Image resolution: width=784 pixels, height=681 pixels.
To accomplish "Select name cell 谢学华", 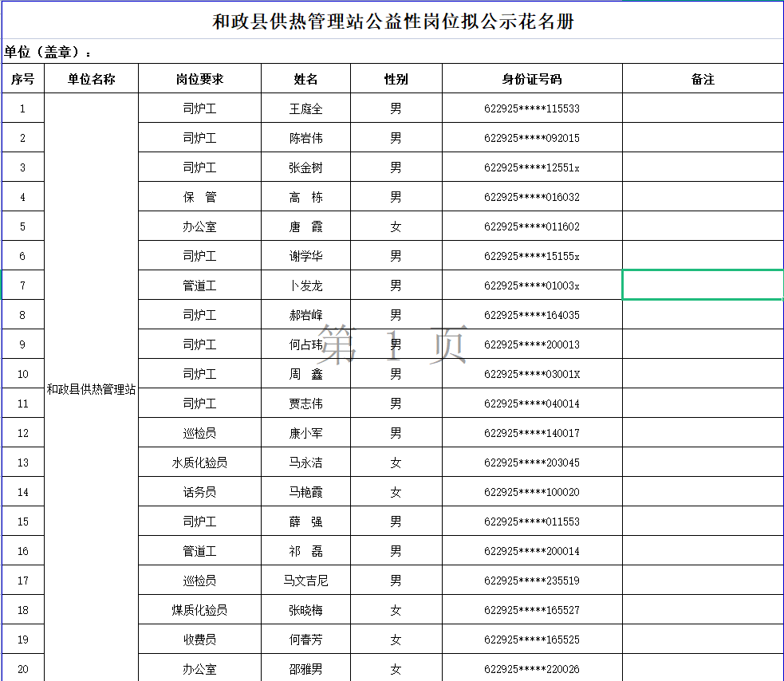I will point(305,255).
